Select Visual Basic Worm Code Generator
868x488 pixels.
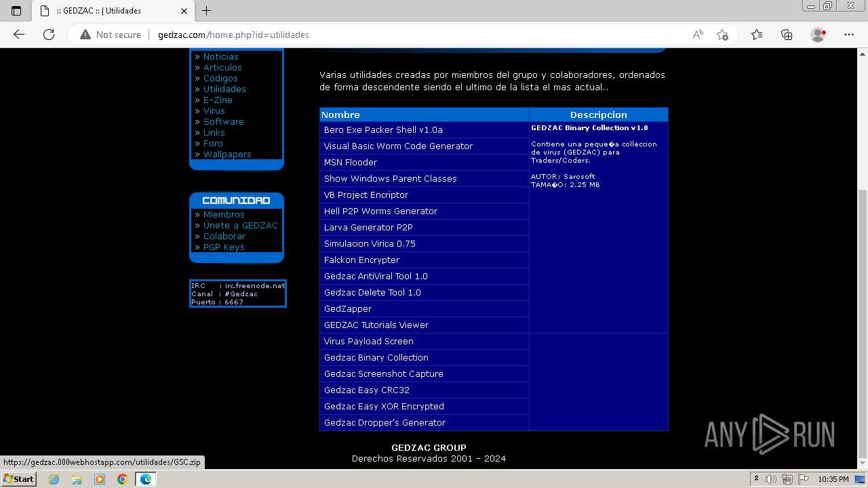(x=424, y=146)
